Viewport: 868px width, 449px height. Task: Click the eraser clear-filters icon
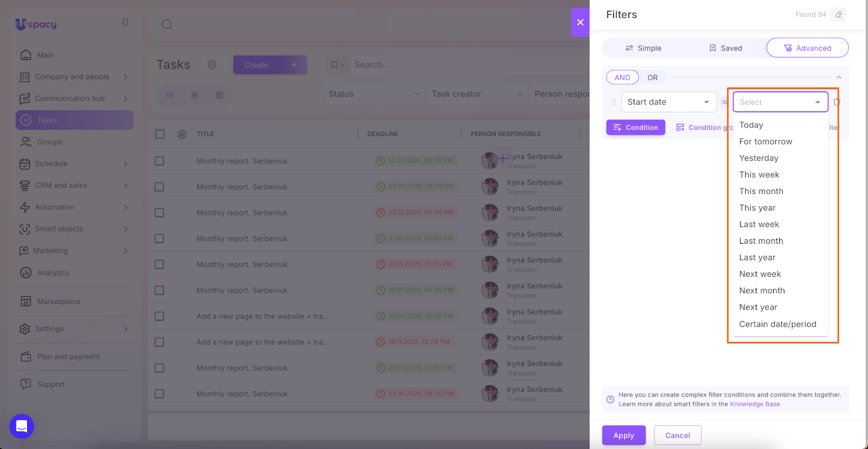pyautogui.click(x=839, y=15)
